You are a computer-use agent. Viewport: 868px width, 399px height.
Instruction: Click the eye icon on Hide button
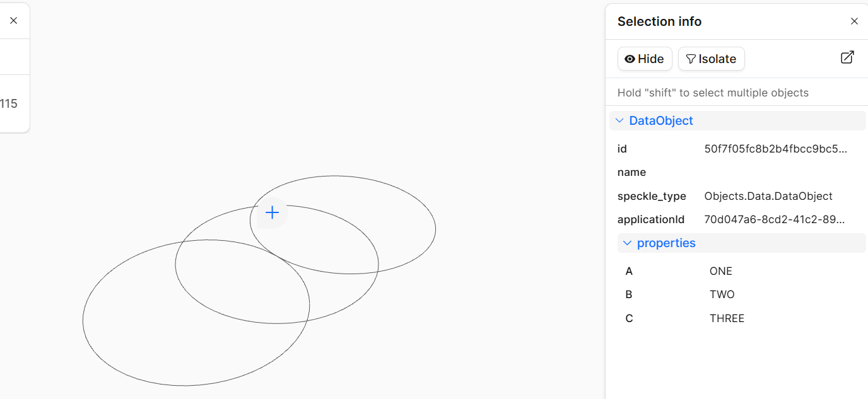630,59
